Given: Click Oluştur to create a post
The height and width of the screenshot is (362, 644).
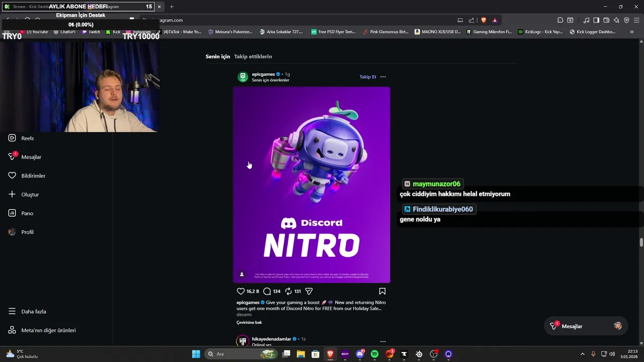Looking at the screenshot, I should tap(24, 195).
